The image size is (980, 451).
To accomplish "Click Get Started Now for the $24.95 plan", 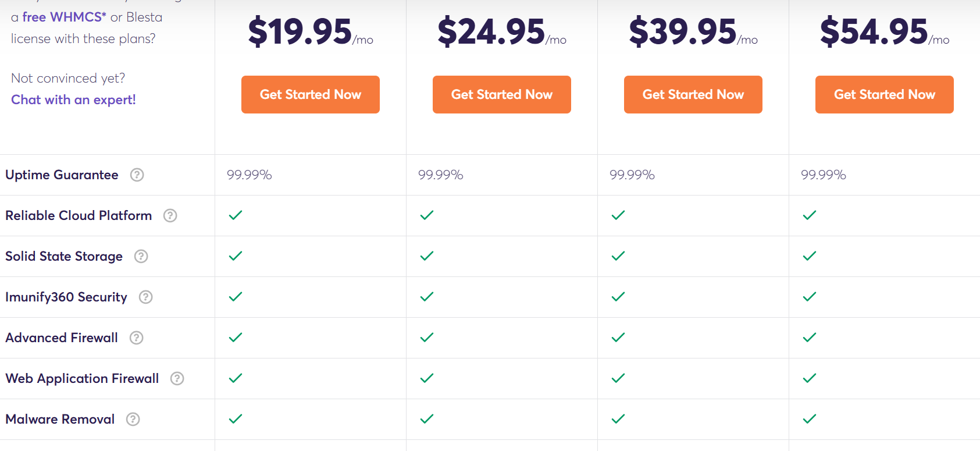I will tap(501, 94).
